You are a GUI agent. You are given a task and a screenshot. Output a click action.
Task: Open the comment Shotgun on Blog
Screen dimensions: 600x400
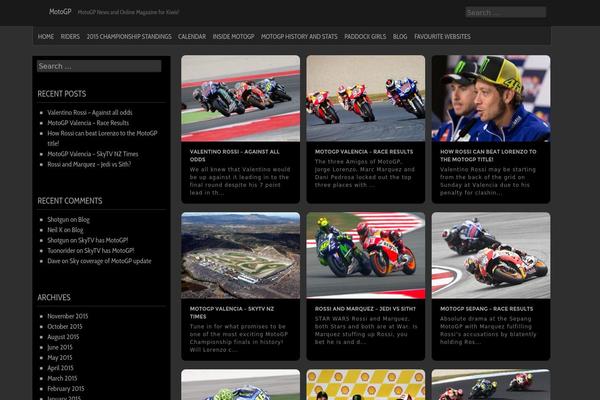coord(68,220)
